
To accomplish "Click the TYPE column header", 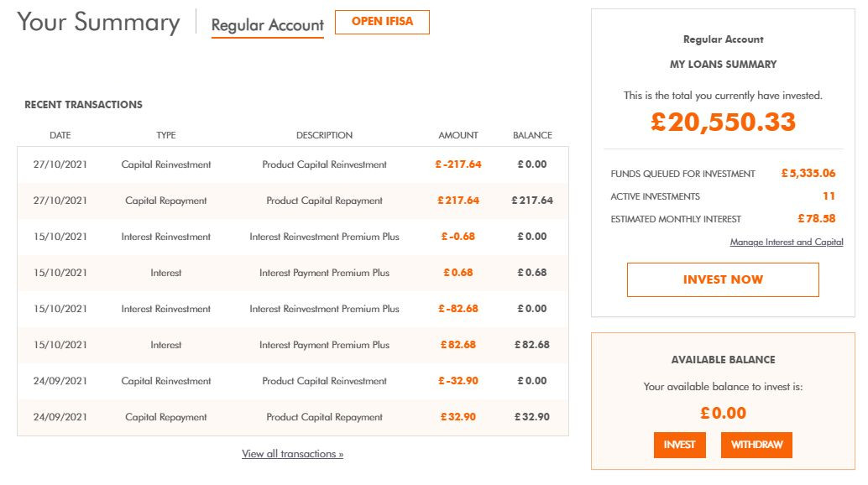I will [165, 135].
